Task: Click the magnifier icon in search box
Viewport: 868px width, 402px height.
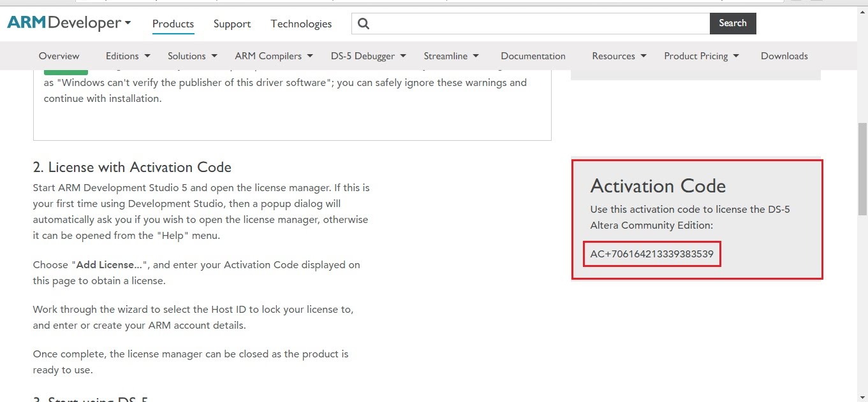Action: 364,24
